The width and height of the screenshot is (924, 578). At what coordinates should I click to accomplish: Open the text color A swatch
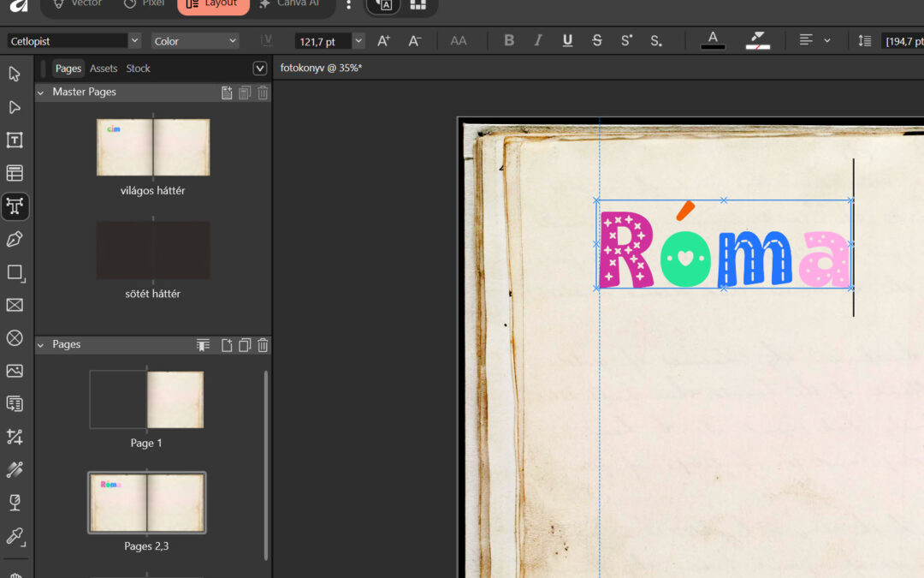click(713, 41)
